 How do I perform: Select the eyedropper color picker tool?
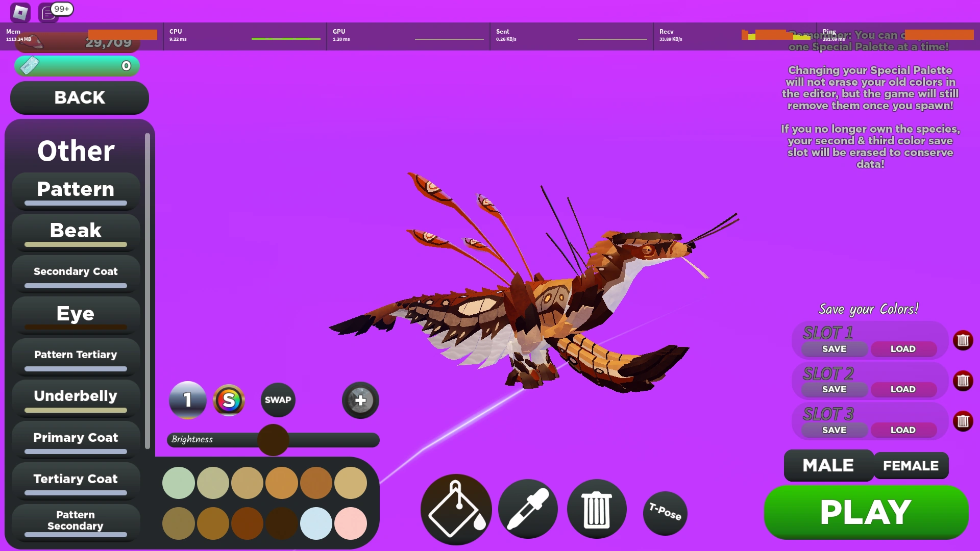tap(528, 509)
